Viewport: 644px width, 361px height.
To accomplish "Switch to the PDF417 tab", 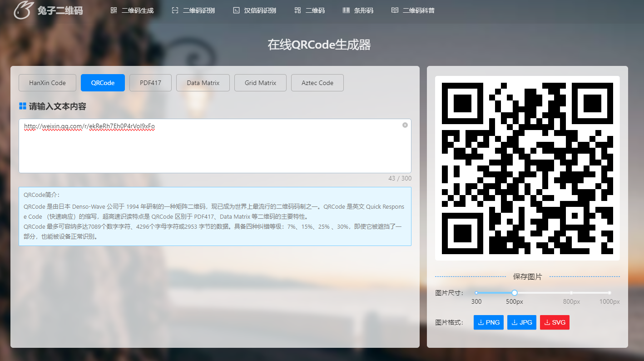I will pyautogui.click(x=150, y=83).
